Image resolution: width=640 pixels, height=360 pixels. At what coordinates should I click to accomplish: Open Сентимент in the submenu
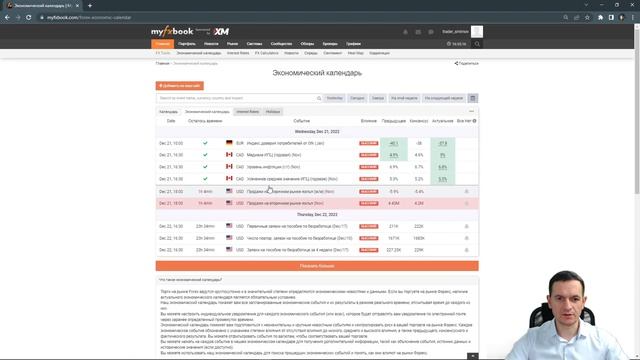(332, 53)
